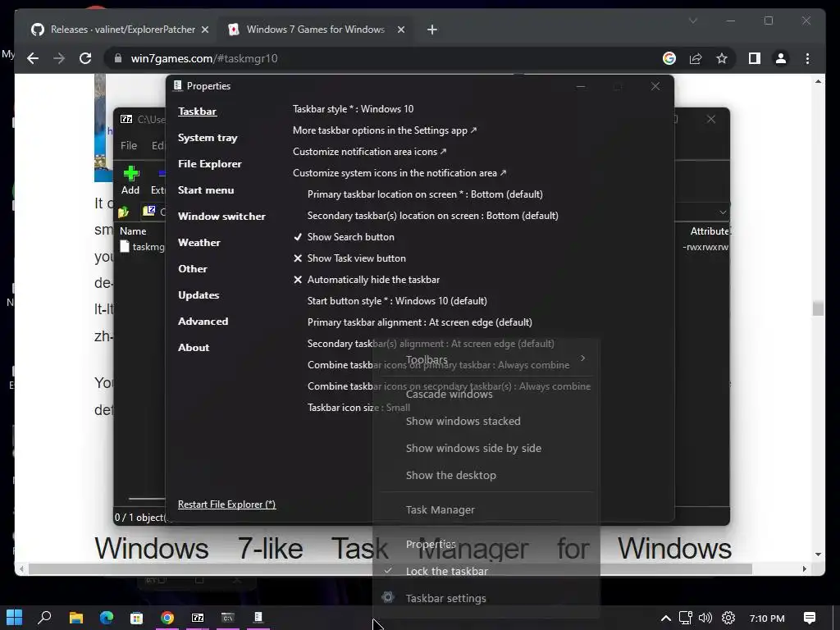Toggle Lock the taskbar menu item
Viewport: 840px width, 630px height.
coord(486,572)
